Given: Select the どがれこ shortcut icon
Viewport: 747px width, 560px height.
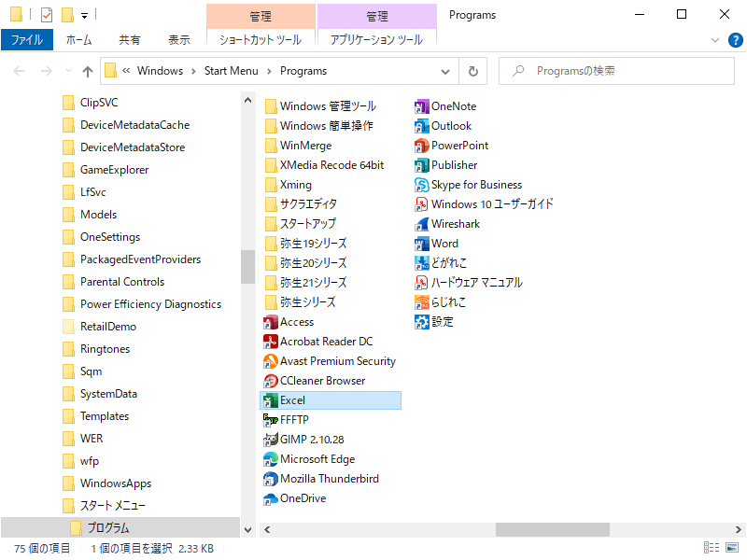Looking at the screenshot, I should tap(422, 263).
